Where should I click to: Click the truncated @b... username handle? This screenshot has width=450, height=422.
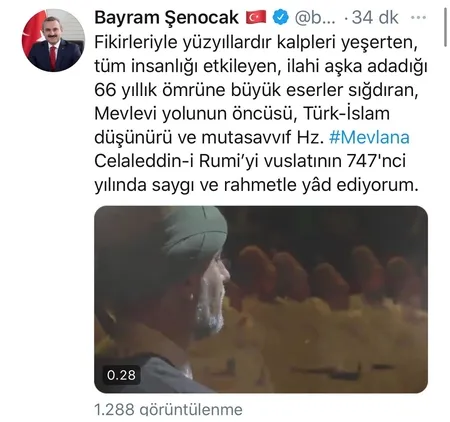(x=315, y=18)
